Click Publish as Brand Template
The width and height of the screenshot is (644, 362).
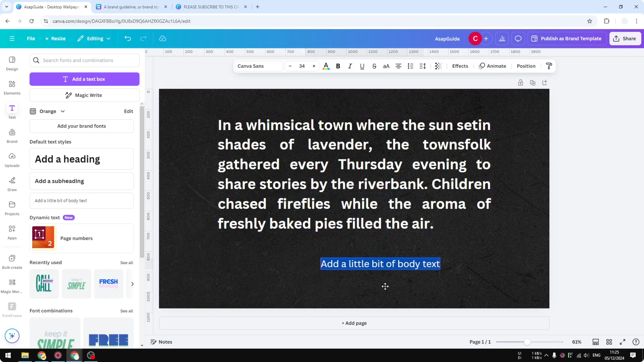(x=567, y=38)
